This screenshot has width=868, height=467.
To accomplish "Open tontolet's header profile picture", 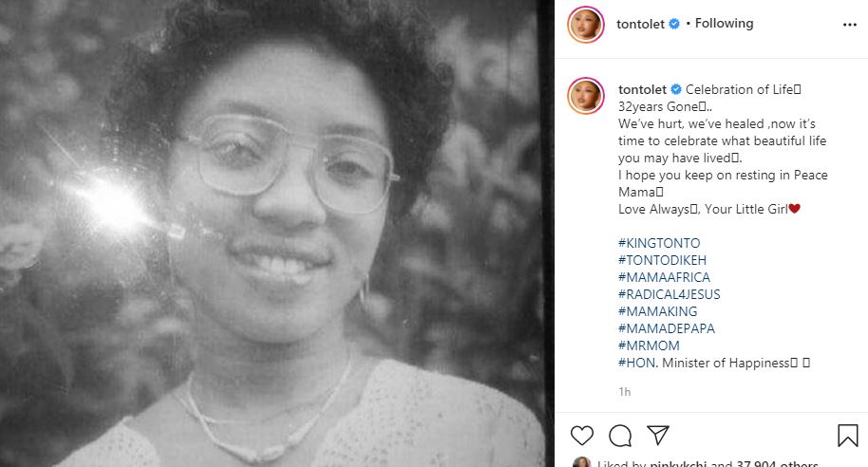I will (x=586, y=25).
